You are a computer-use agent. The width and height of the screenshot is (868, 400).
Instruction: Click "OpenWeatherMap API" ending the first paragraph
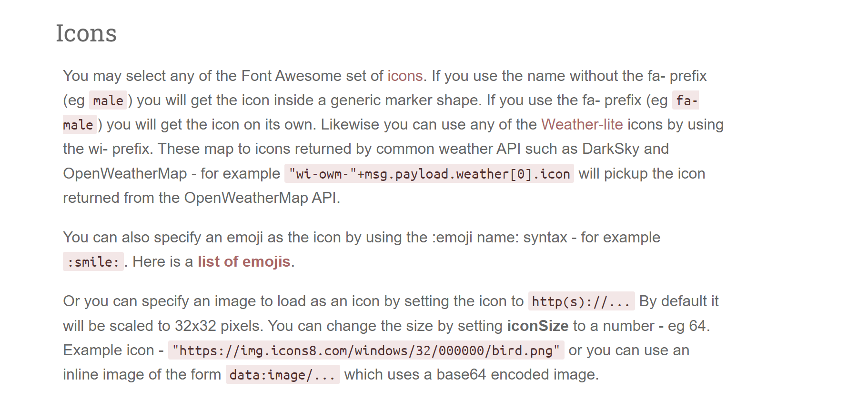pos(261,198)
